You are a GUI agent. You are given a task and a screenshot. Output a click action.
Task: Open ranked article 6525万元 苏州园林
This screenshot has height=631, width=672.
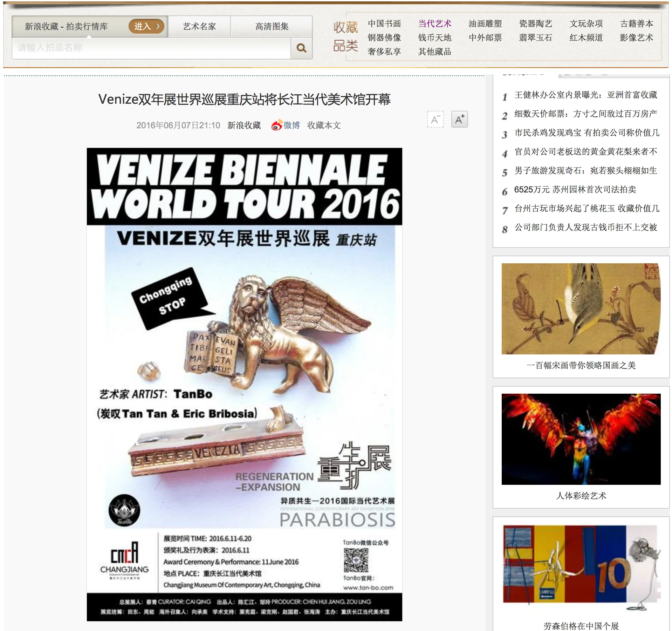[575, 190]
